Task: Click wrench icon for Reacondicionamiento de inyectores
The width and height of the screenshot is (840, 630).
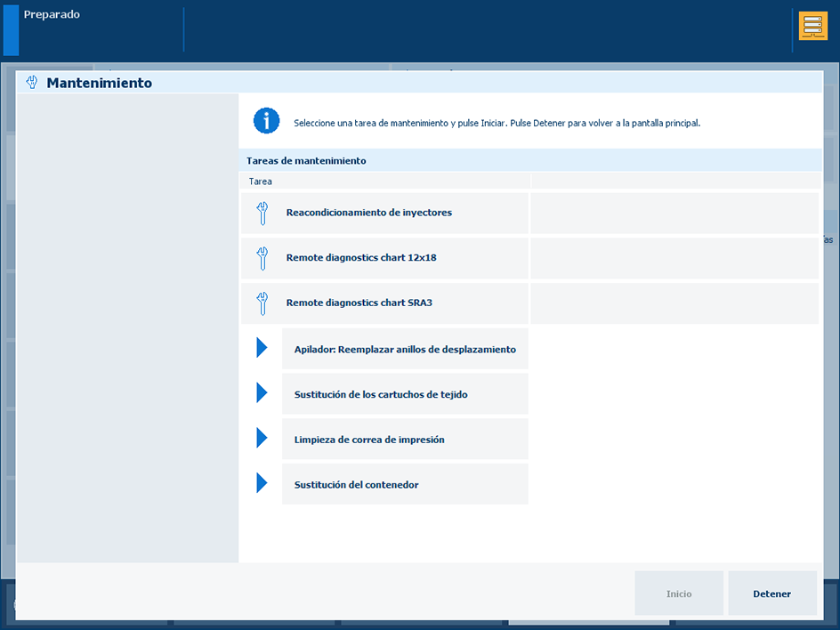Action: pyautogui.click(x=262, y=214)
